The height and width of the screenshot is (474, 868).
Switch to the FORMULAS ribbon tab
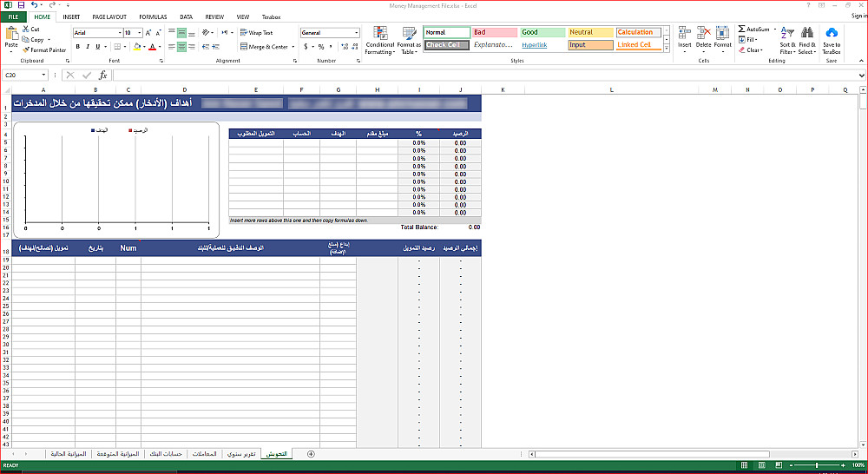[153, 17]
